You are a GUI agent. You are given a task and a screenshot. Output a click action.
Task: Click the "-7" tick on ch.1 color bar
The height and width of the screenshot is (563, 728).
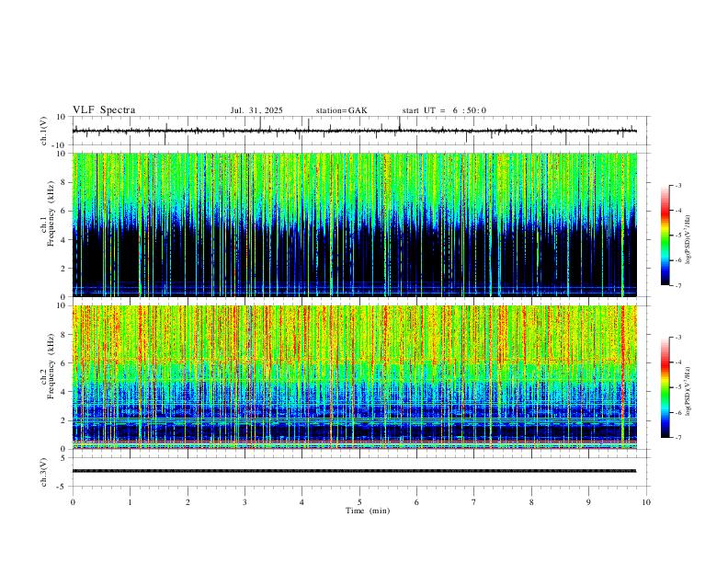pyautogui.click(x=678, y=286)
